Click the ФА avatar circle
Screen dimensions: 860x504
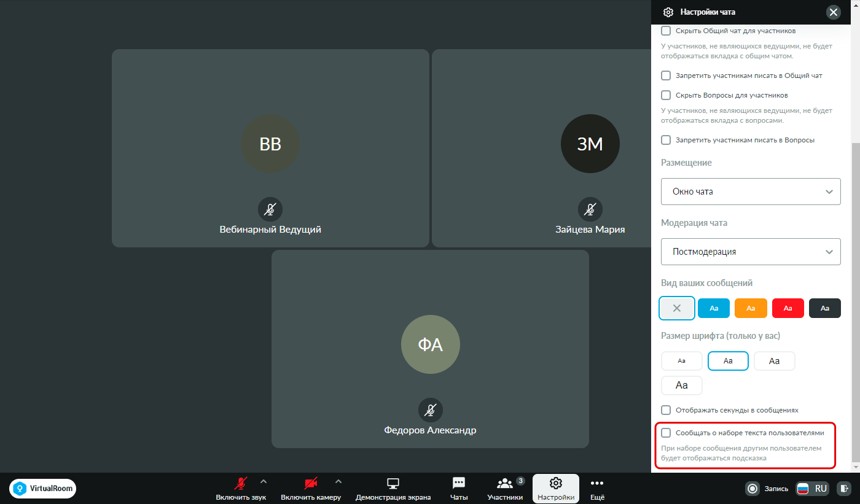[431, 344]
